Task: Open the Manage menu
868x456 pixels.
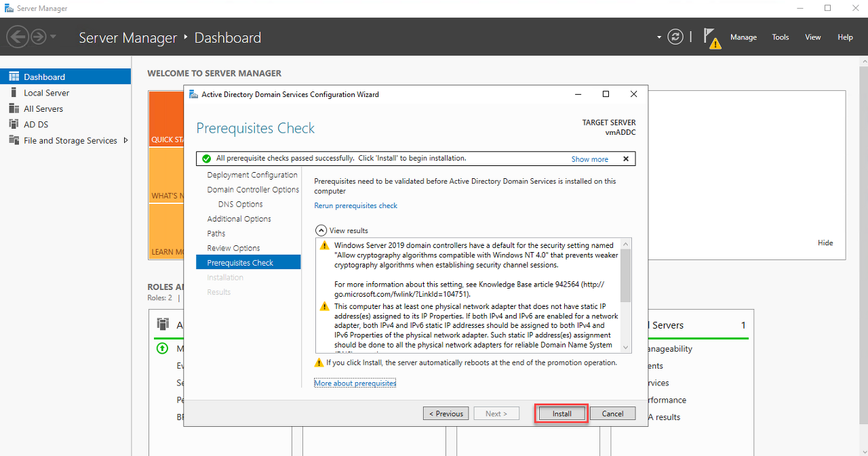Action: pyautogui.click(x=743, y=37)
